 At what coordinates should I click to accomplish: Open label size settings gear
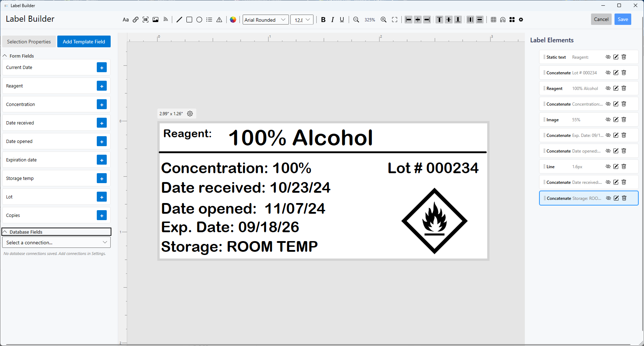pos(190,114)
